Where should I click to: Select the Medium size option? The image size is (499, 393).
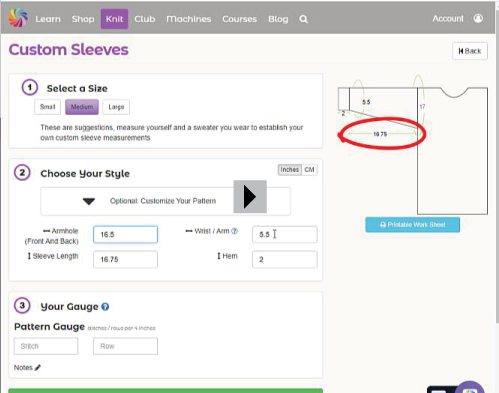(82, 107)
